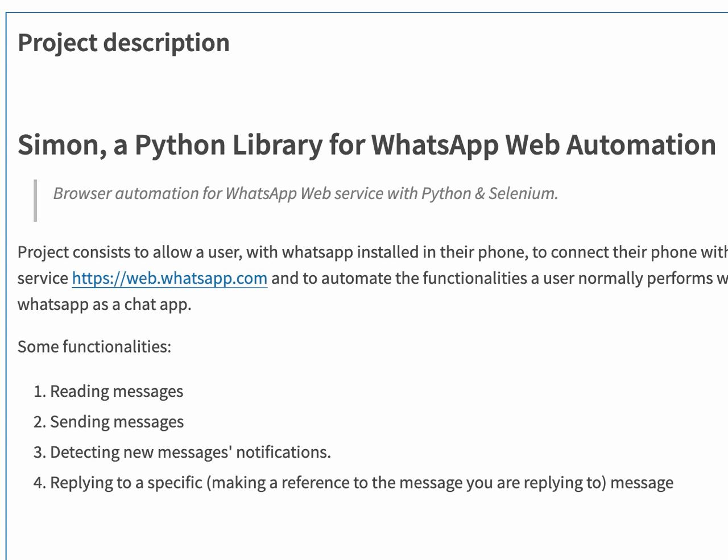Click the 'Project consists to allow a user' paragraph

[x=373, y=278]
